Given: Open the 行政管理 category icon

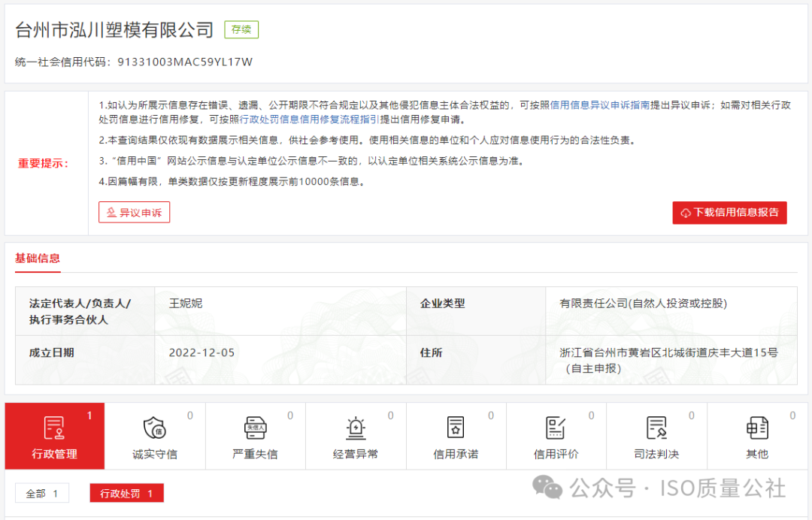Looking at the screenshot, I should pyautogui.click(x=54, y=428).
